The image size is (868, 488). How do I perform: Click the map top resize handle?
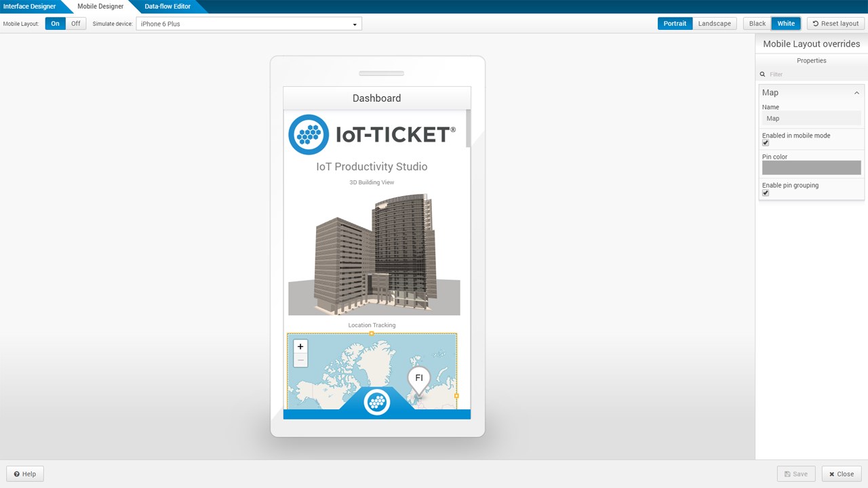tap(372, 333)
